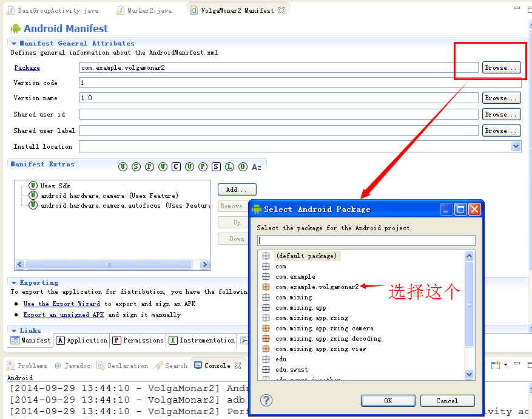
Task: Open the dropdown arrow beside the console toolbar icon
Action: click(505, 365)
